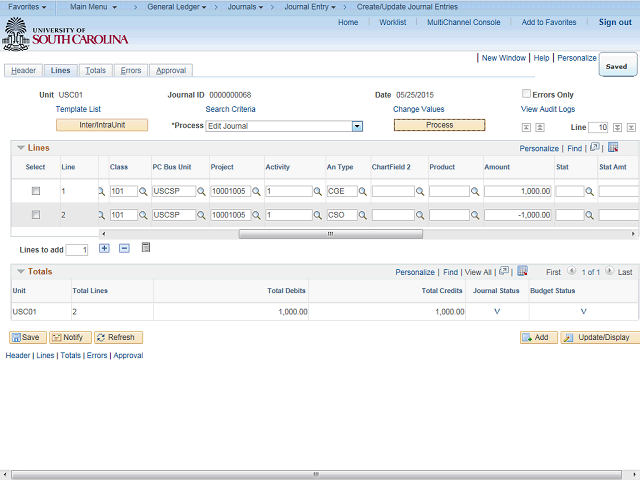This screenshot has height=480, width=640.
Task: Click the Line number input field
Action: [x=598, y=128]
